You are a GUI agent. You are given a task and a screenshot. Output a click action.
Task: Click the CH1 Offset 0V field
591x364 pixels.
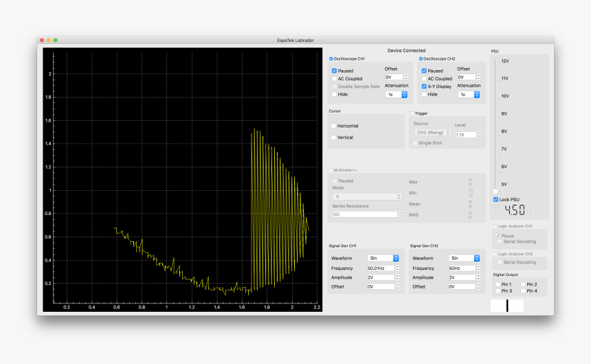pyautogui.click(x=394, y=77)
